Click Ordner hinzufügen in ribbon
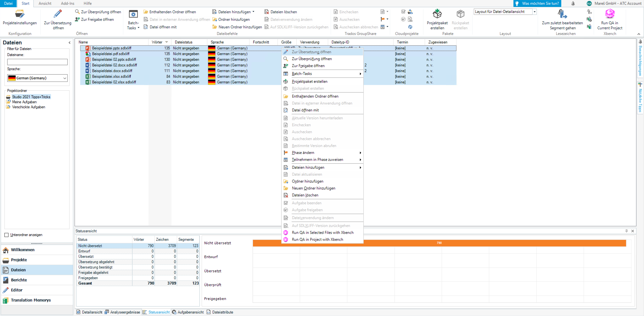 pos(231,19)
